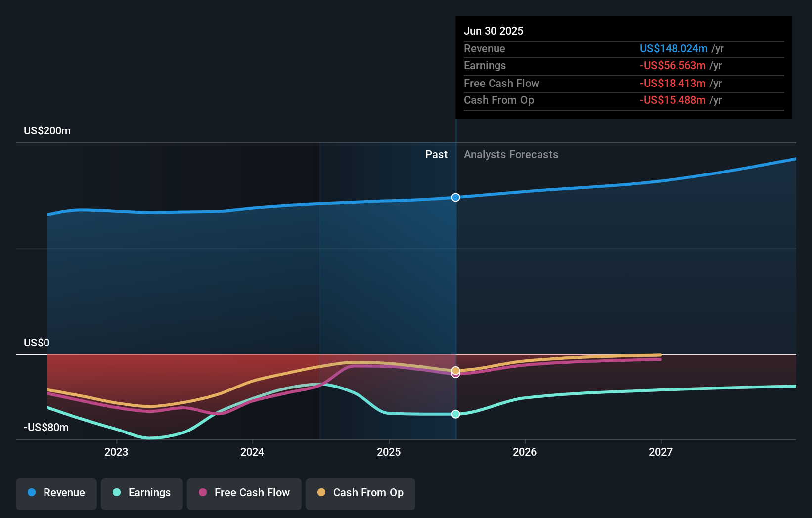Select the pink Free Cash Flow legend dot
812x518 pixels.
coord(202,493)
